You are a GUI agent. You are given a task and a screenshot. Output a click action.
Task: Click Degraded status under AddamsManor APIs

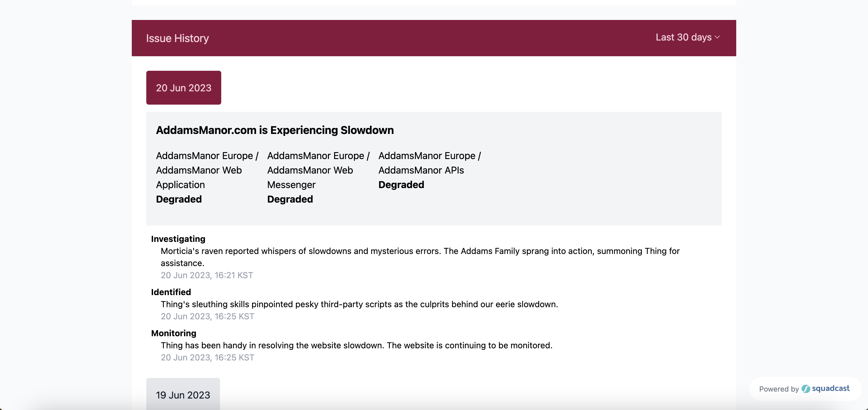[x=401, y=185]
